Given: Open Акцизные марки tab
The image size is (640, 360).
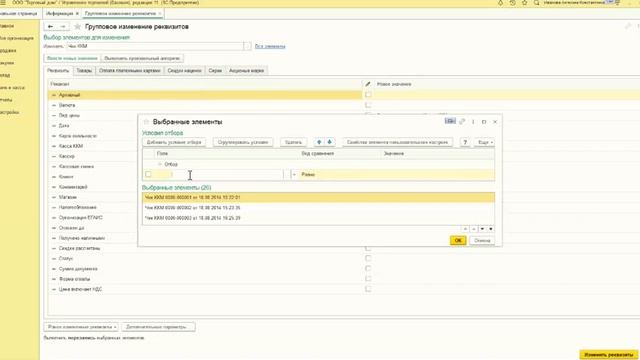Looking at the screenshot, I should click(x=247, y=71).
